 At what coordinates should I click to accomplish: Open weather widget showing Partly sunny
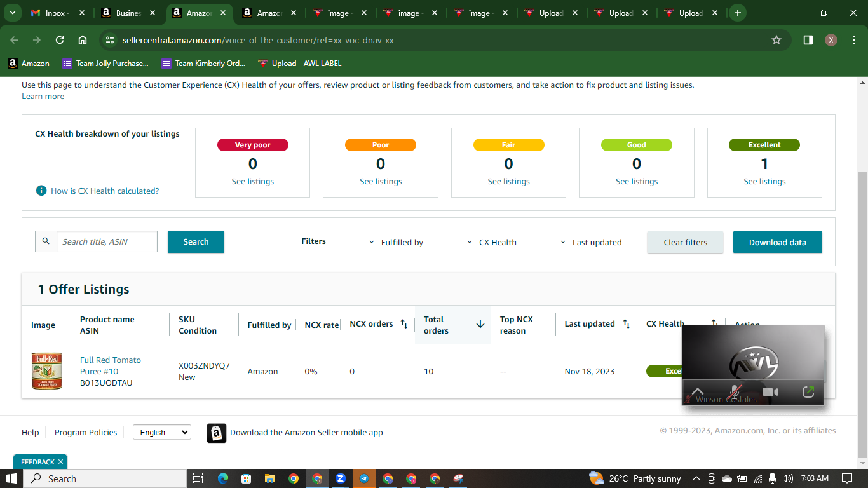[x=635, y=478]
